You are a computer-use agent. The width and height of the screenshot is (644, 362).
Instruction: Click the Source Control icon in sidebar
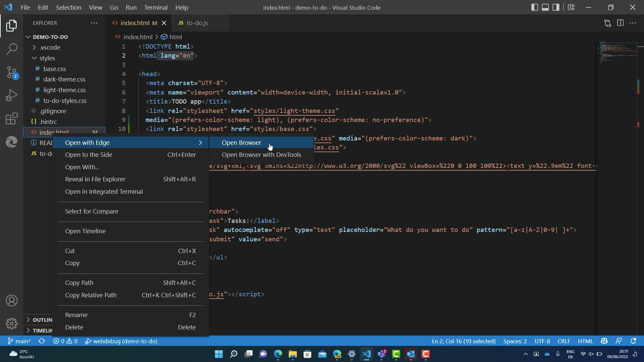click(12, 74)
